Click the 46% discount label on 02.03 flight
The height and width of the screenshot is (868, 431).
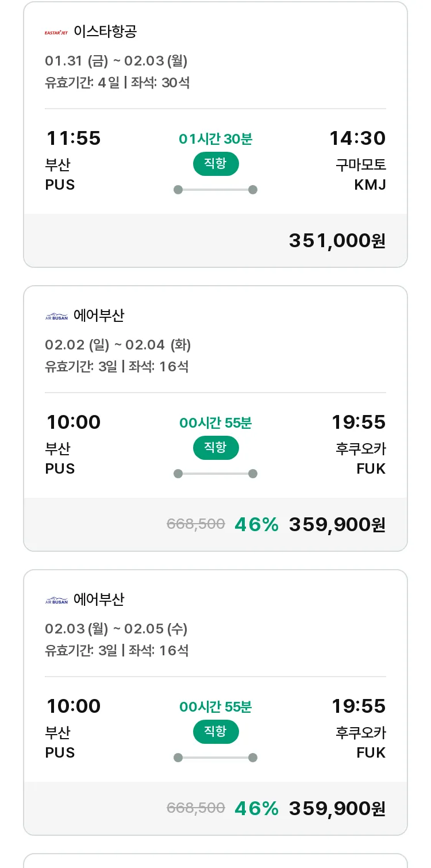point(256,808)
